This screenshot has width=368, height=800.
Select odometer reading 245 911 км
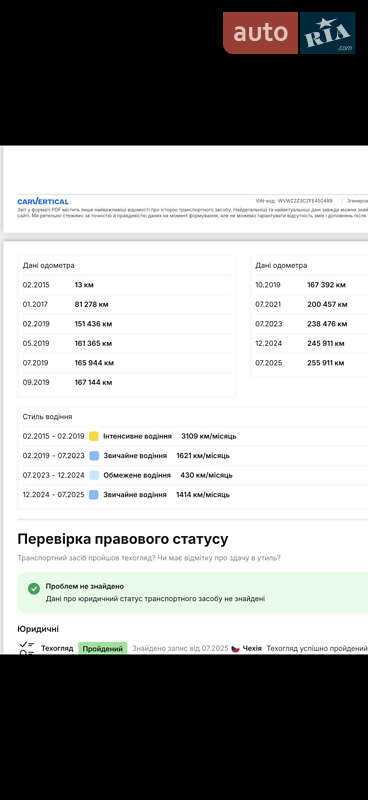(326, 343)
